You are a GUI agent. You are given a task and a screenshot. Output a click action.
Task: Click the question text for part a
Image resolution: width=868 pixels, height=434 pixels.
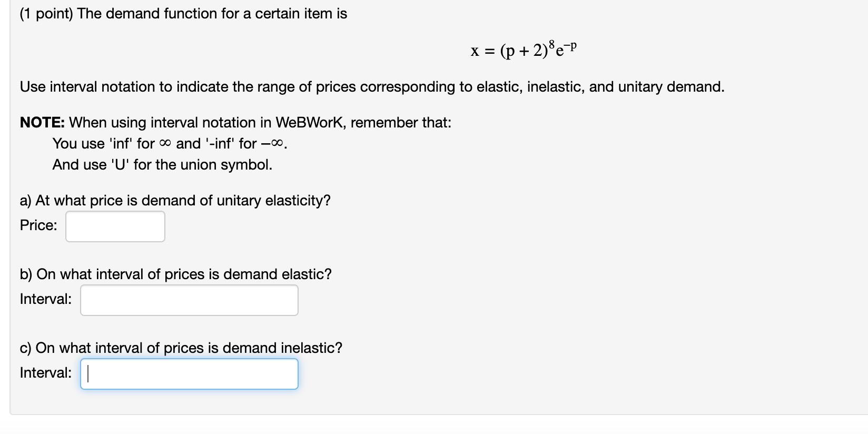click(175, 201)
